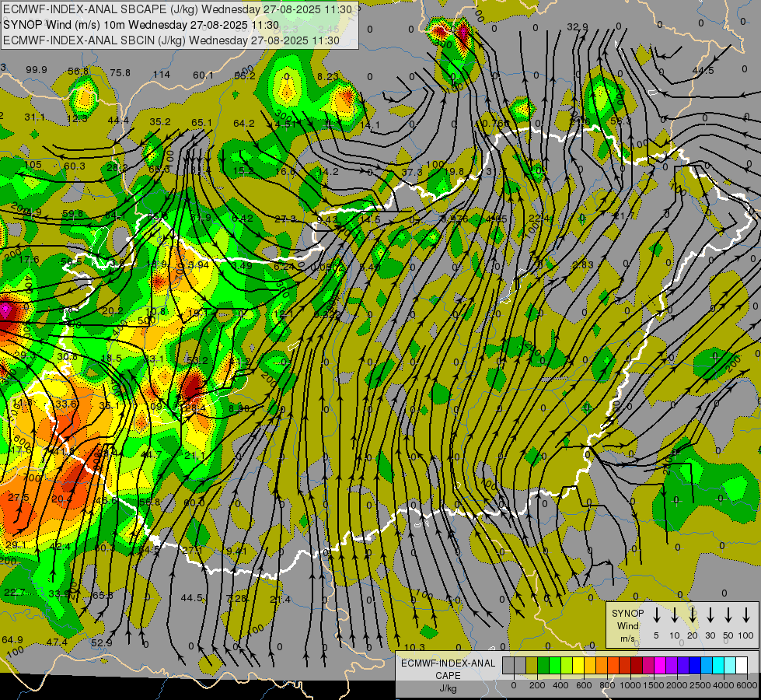761x700 pixels.
Task: Click the 1500 tick label in CAPE legend
Action: 654,685
